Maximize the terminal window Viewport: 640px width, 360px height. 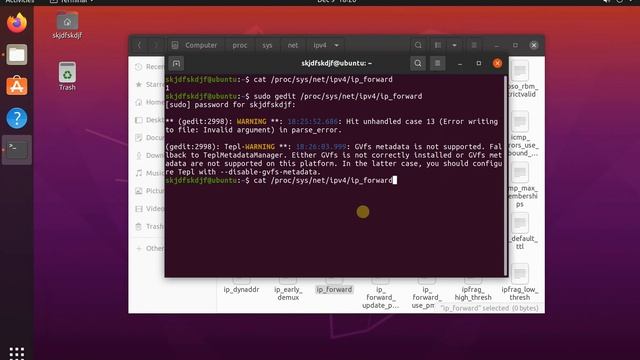[x=479, y=63]
